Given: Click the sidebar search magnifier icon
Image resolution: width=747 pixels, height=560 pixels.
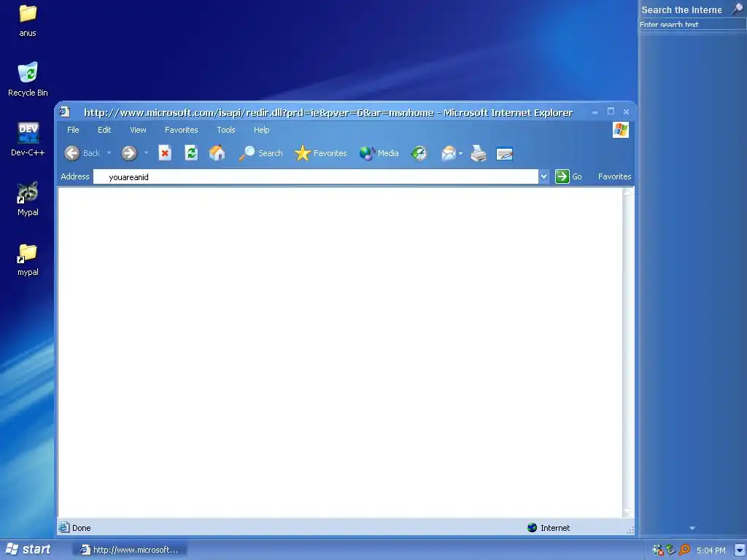Looking at the screenshot, I should click(x=738, y=9).
